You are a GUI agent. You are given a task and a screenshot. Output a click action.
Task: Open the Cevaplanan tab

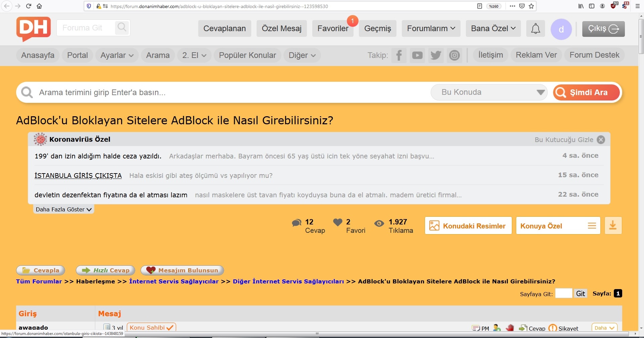224,28
